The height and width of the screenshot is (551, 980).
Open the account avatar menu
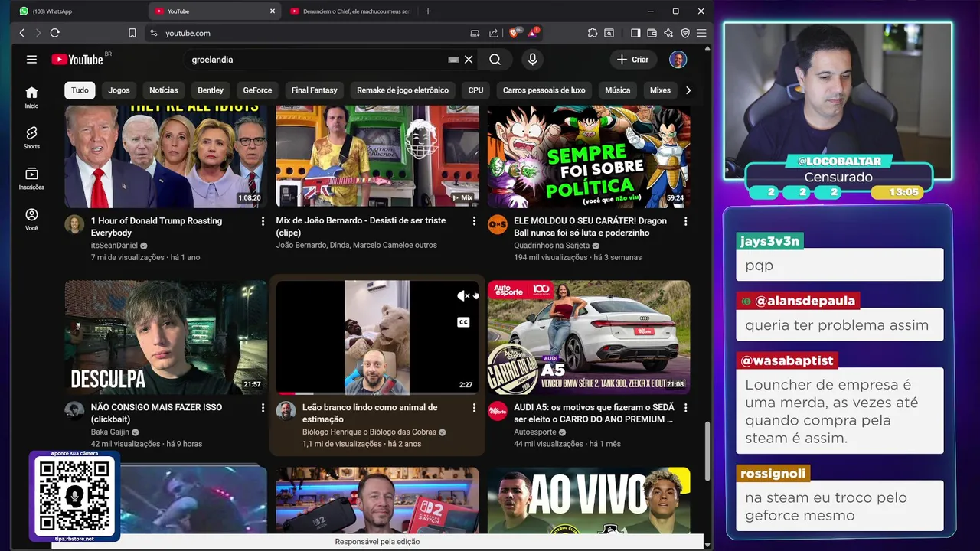[678, 60]
